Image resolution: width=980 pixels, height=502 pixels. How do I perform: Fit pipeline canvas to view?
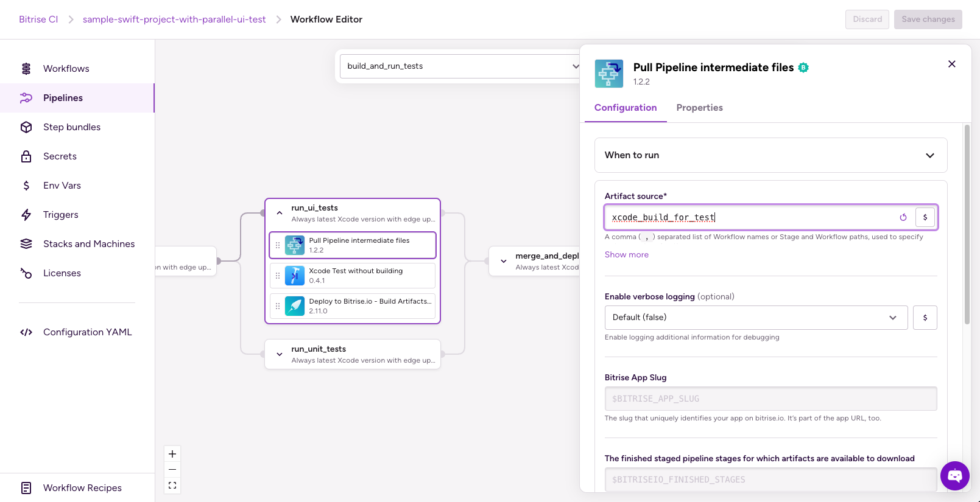172,486
